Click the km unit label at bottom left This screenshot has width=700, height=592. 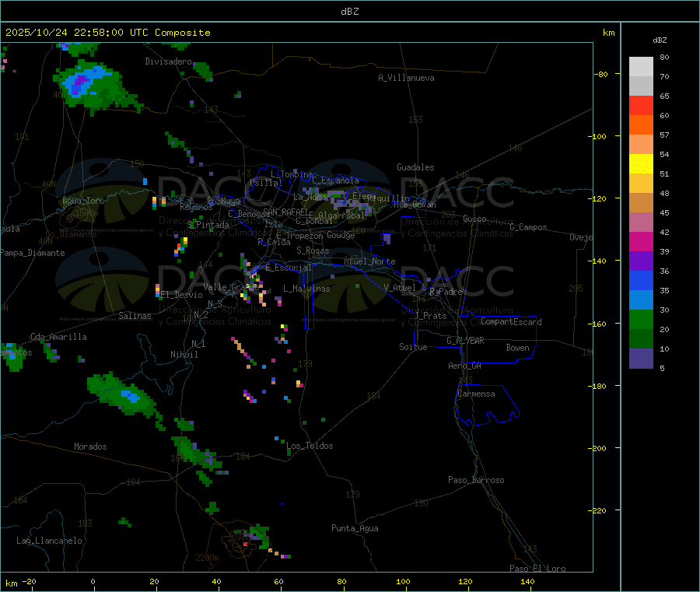(11, 583)
